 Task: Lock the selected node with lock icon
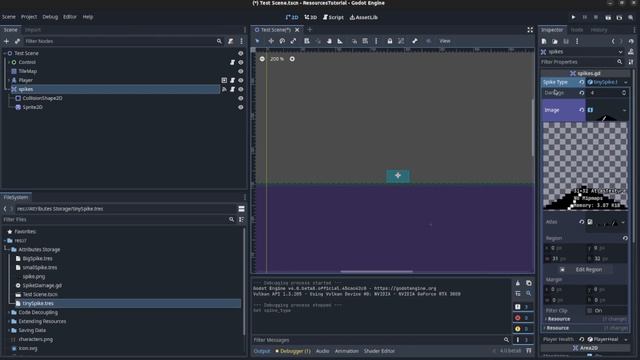click(x=390, y=41)
